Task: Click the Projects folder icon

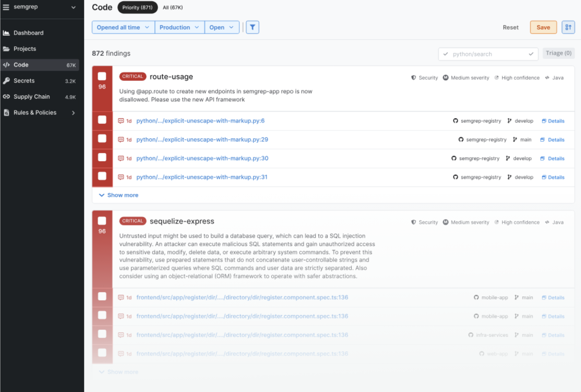Action: point(6,49)
